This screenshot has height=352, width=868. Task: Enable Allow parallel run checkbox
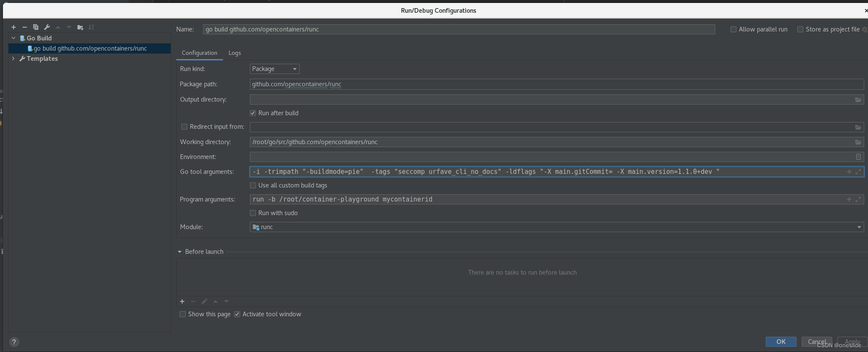[733, 29]
